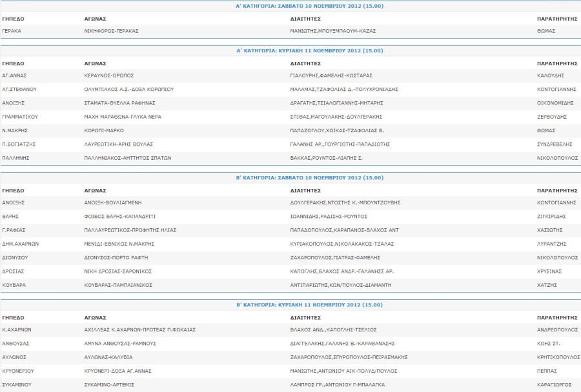This screenshot has width=581, height=392.
Task: Click the Β' ΚΑΤΗΓΟΡΙΑ ΚΥΡΙΑΚΗ 11 ΝΟΕΜΒΡΙΟΥ header
Action: [x=309, y=305]
